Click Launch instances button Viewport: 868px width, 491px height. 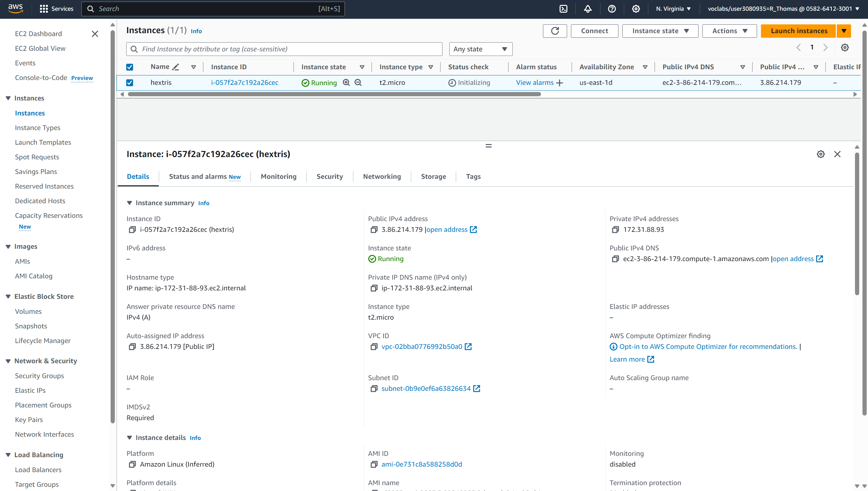pos(798,31)
